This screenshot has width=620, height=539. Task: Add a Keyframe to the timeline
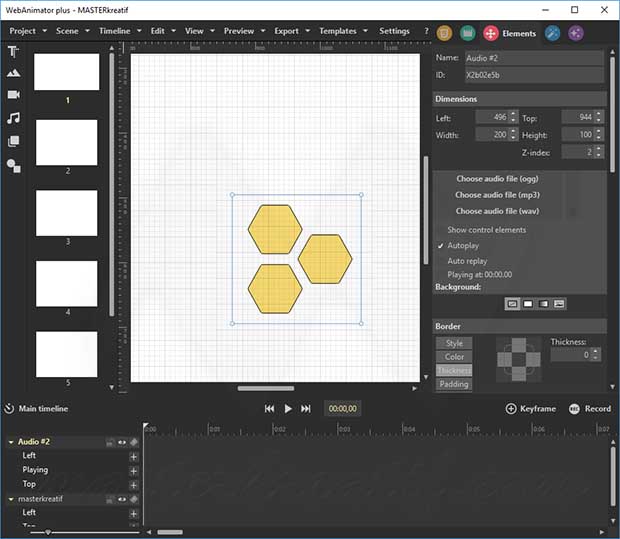(529, 408)
